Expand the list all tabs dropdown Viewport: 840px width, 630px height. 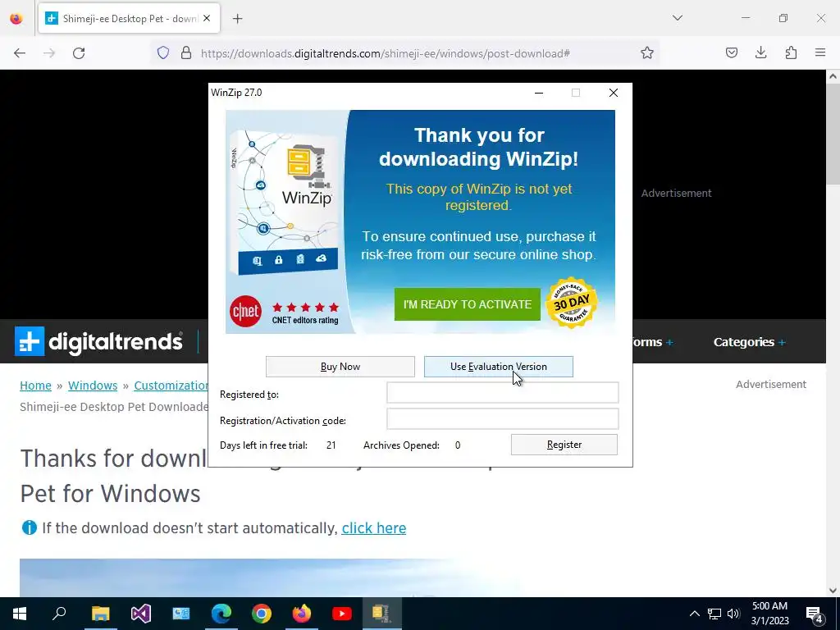tap(678, 18)
